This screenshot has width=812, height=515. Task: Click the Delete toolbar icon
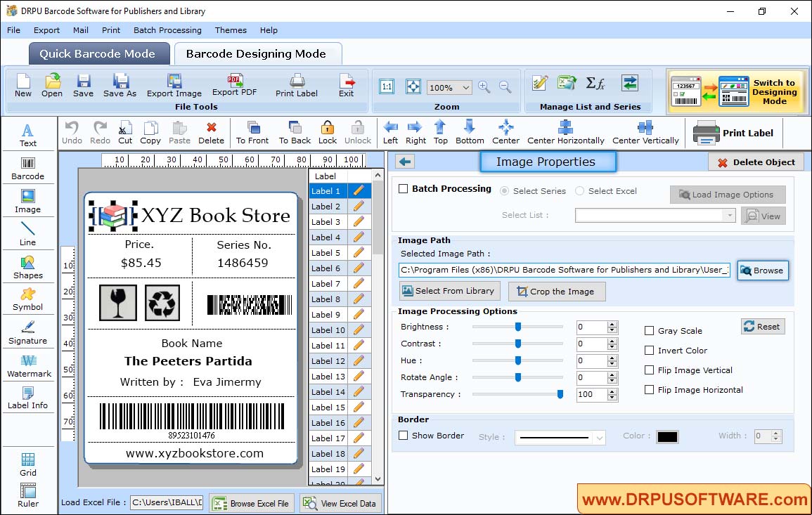[212, 133]
